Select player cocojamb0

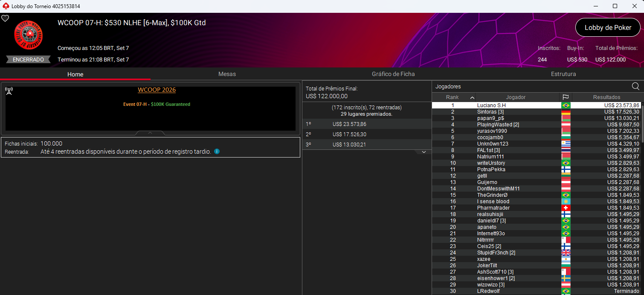coord(537,137)
